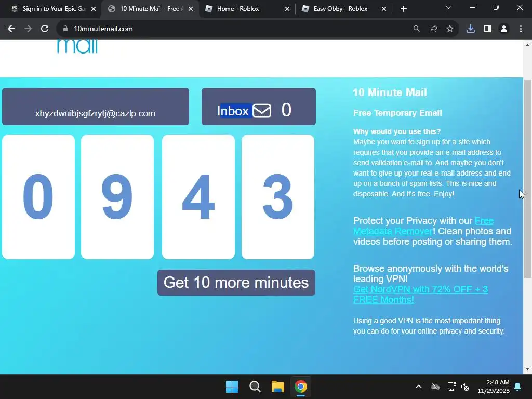Open a new browser tab

coord(403,9)
